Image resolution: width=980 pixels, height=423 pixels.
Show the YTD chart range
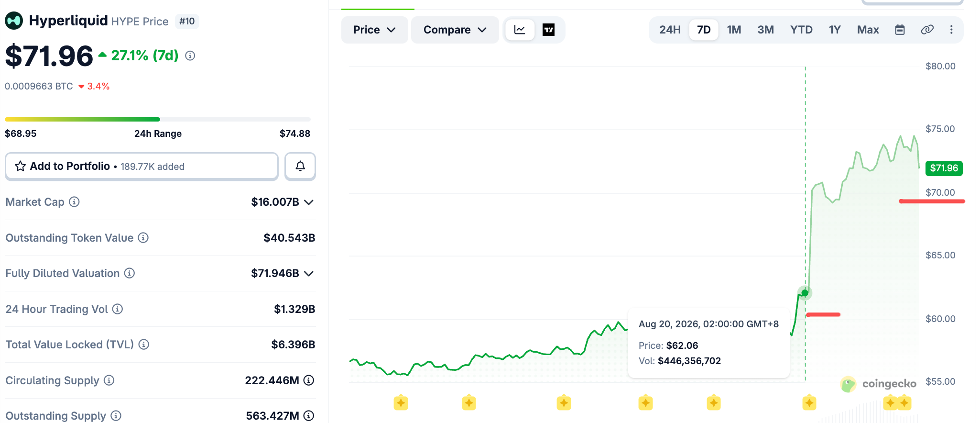(801, 30)
